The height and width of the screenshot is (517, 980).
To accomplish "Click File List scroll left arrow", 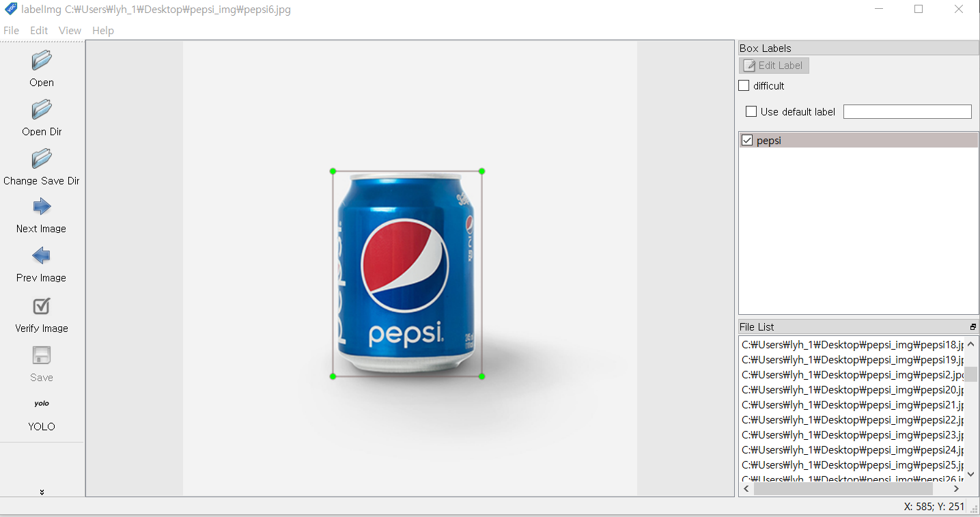I will coord(746,489).
